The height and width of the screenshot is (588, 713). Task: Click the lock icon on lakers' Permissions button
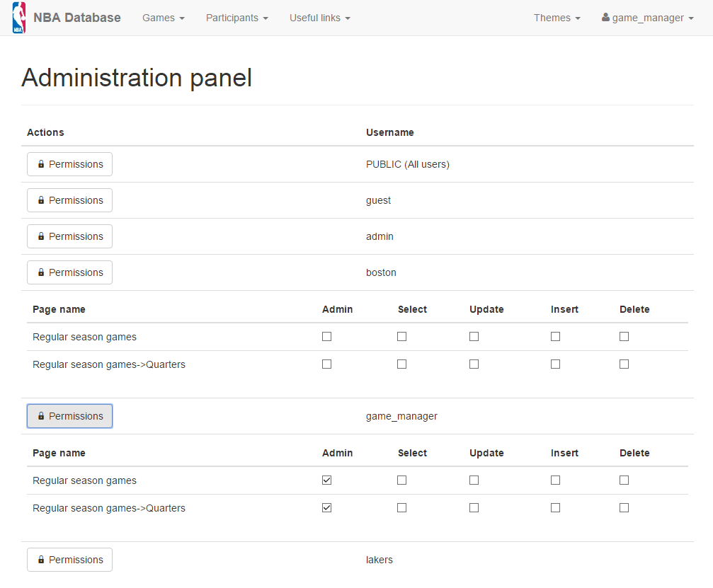tap(42, 560)
